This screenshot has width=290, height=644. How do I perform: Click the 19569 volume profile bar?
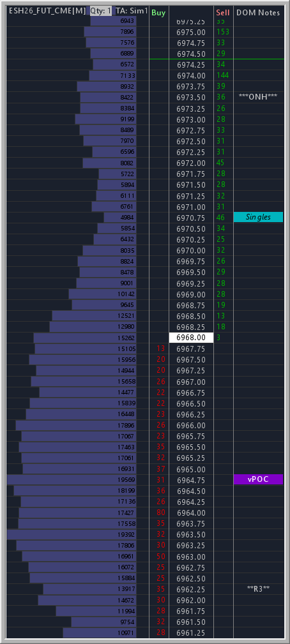tap(72, 480)
